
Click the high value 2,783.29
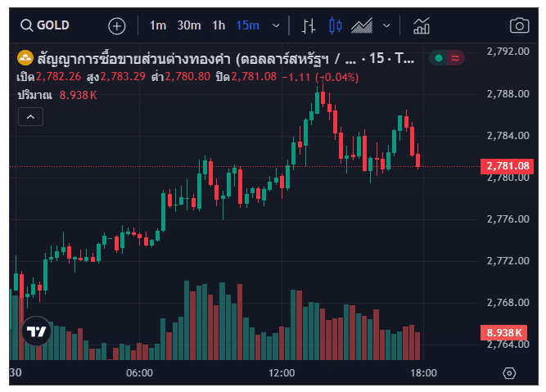click(x=123, y=77)
